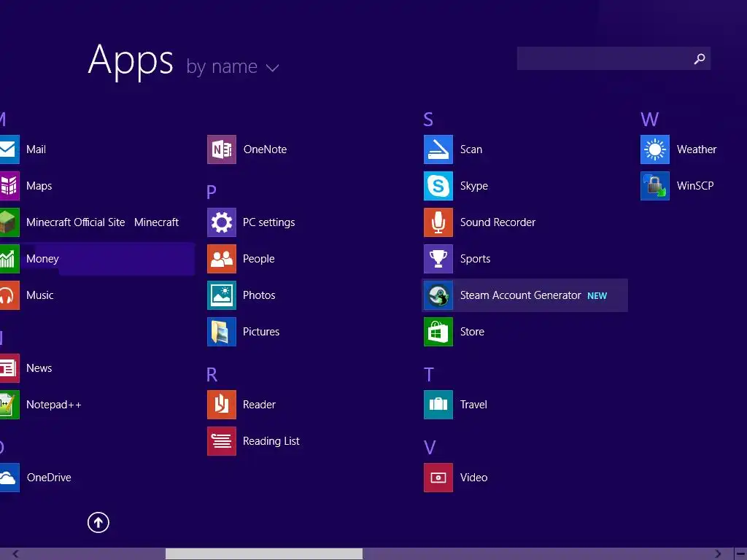This screenshot has width=747, height=560.
Task: Click the zoom-out minus button
Action: coord(741,554)
